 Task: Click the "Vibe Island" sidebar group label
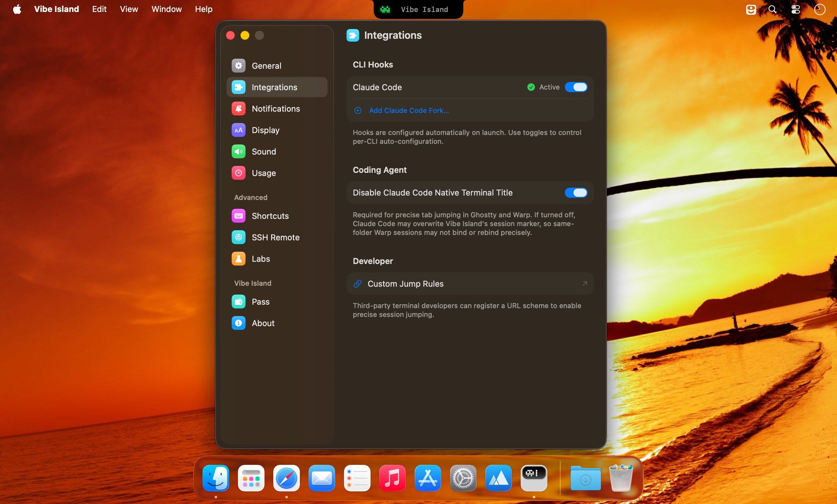tap(253, 283)
